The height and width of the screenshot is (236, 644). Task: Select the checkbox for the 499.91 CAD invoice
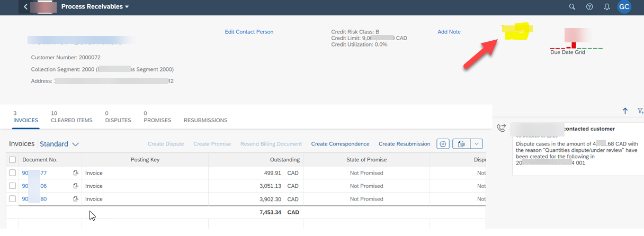click(x=13, y=173)
